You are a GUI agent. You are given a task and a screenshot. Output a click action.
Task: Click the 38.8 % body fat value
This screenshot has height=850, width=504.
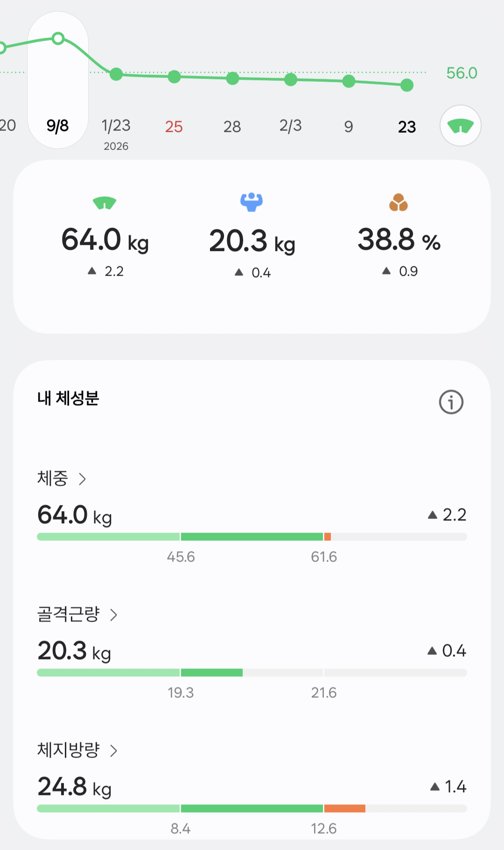pos(399,240)
